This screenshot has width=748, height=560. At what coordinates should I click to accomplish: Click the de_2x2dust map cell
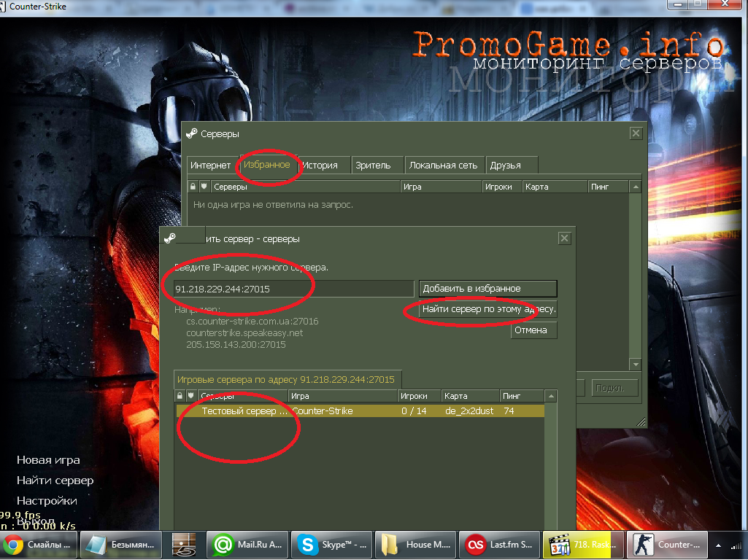pos(469,411)
